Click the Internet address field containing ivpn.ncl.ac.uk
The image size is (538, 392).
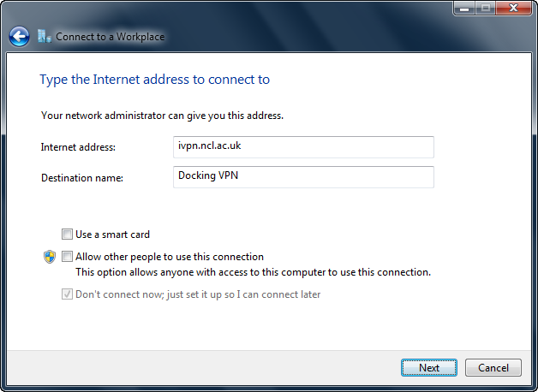tap(303, 147)
